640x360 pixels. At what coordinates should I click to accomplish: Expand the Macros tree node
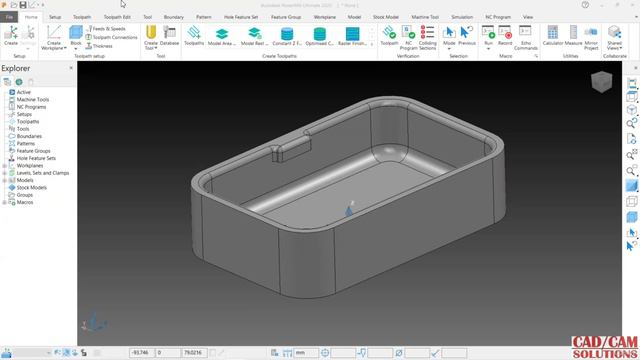[4, 202]
